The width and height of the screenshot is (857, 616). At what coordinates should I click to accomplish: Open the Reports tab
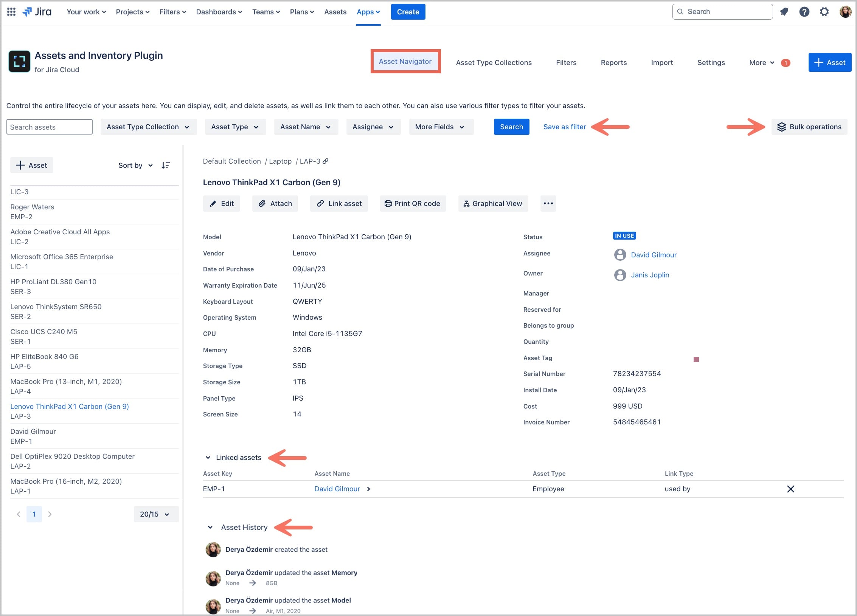point(613,63)
